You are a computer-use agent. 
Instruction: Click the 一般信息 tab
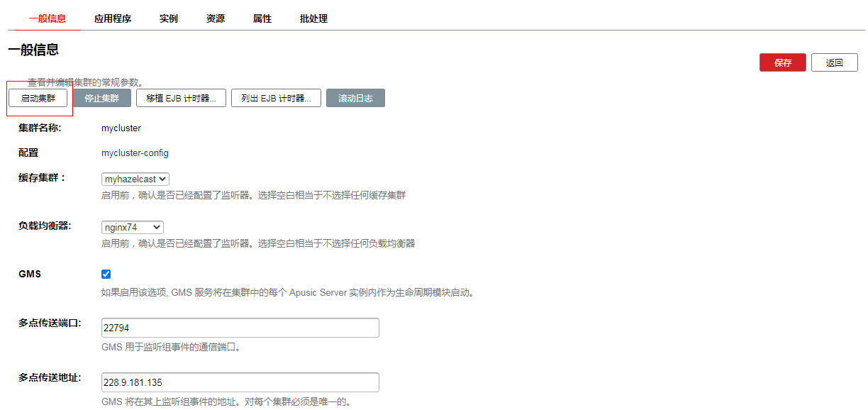click(48, 19)
